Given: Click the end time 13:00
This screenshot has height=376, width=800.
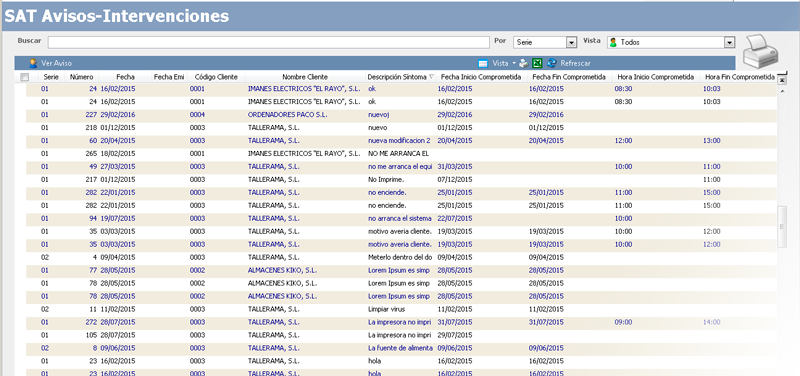Looking at the screenshot, I should [x=712, y=141].
